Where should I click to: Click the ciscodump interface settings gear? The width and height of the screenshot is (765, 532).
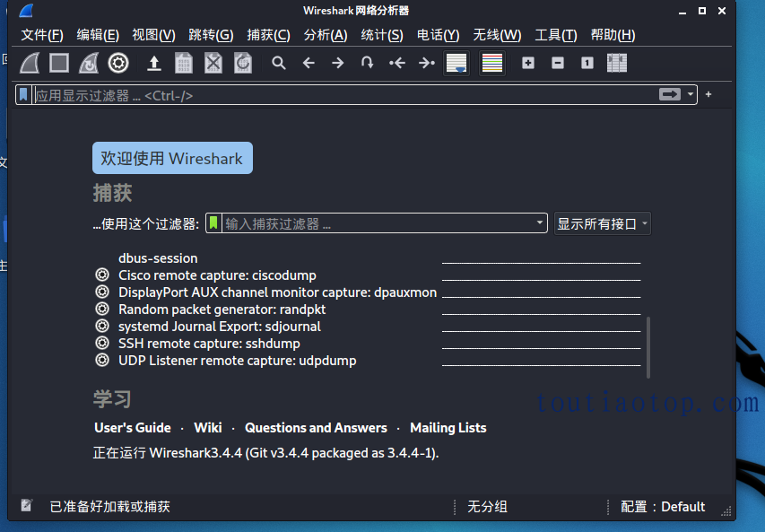click(x=102, y=275)
